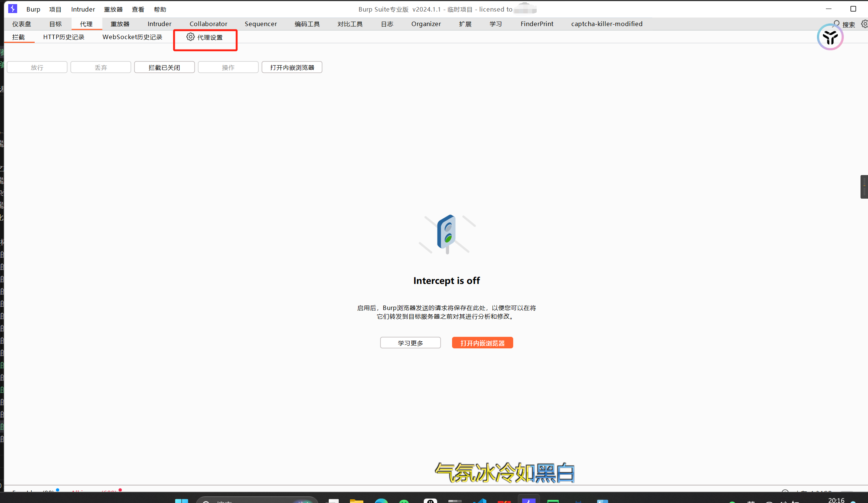868x503 pixels.
Task: Click the 搜索 text at top right
Action: pos(849,25)
